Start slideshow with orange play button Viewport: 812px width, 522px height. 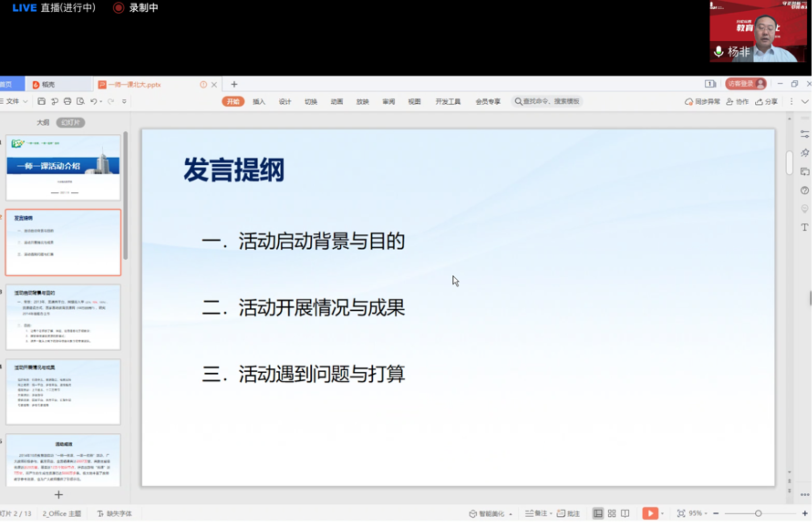pyautogui.click(x=650, y=513)
